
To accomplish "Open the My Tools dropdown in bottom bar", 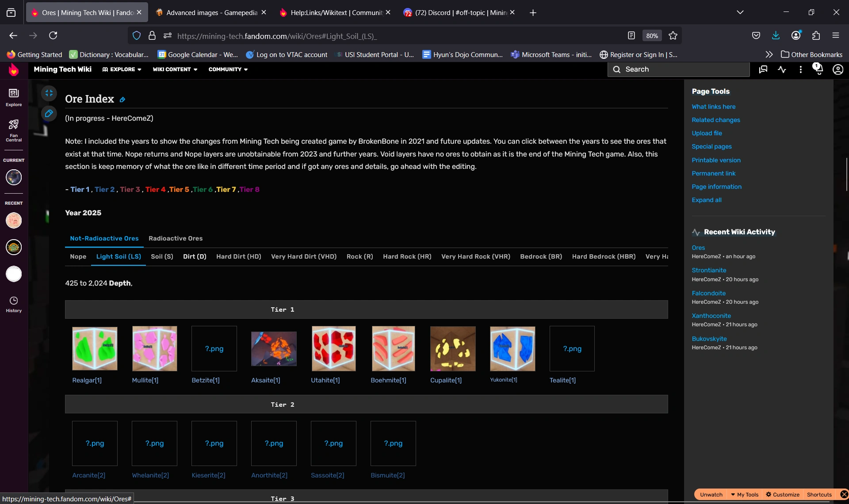I will [x=745, y=495].
